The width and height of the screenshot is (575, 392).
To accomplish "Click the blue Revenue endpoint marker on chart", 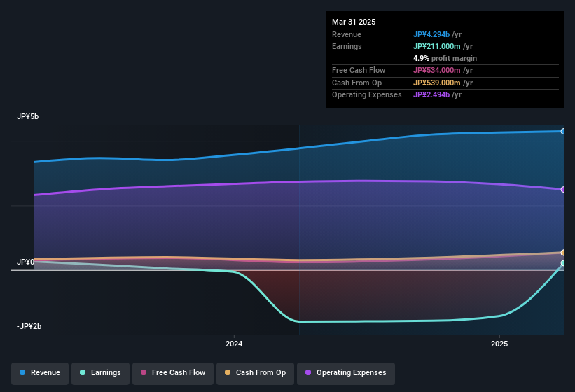I will tap(563, 131).
